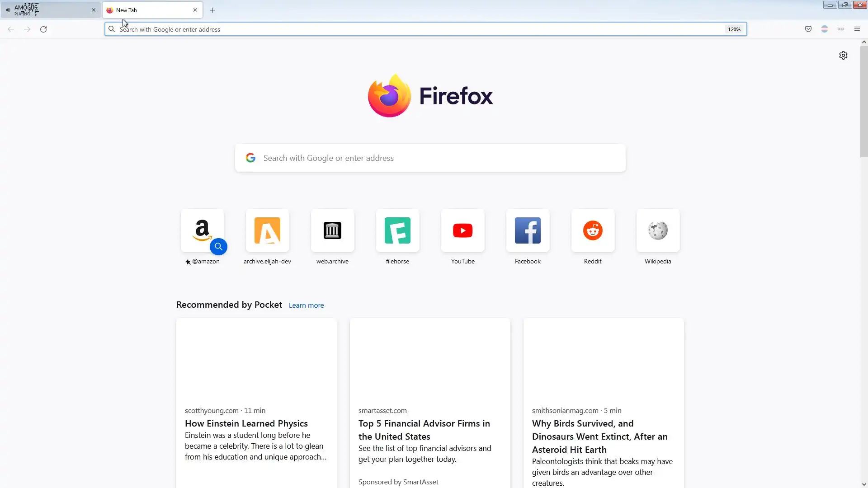Open a new tab with plus button
868x488 pixels.
[212, 10]
